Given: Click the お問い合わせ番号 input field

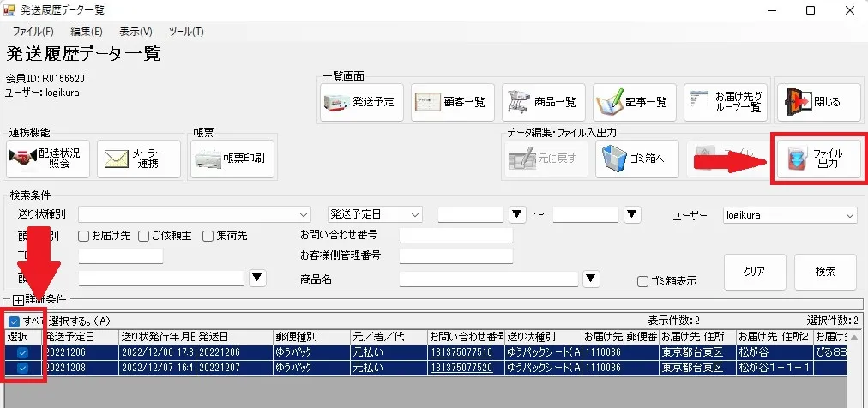Looking at the screenshot, I should pos(456,236).
